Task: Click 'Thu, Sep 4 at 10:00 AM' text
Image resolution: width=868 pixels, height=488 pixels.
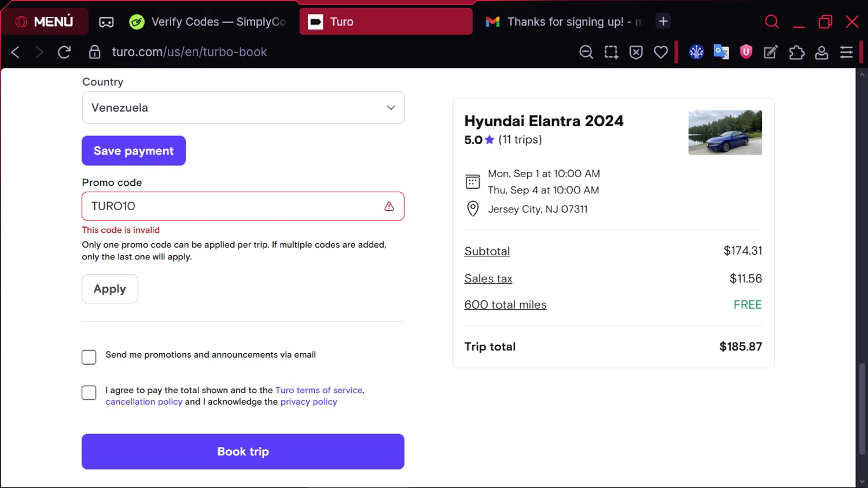Action: [x=543, y=190]
